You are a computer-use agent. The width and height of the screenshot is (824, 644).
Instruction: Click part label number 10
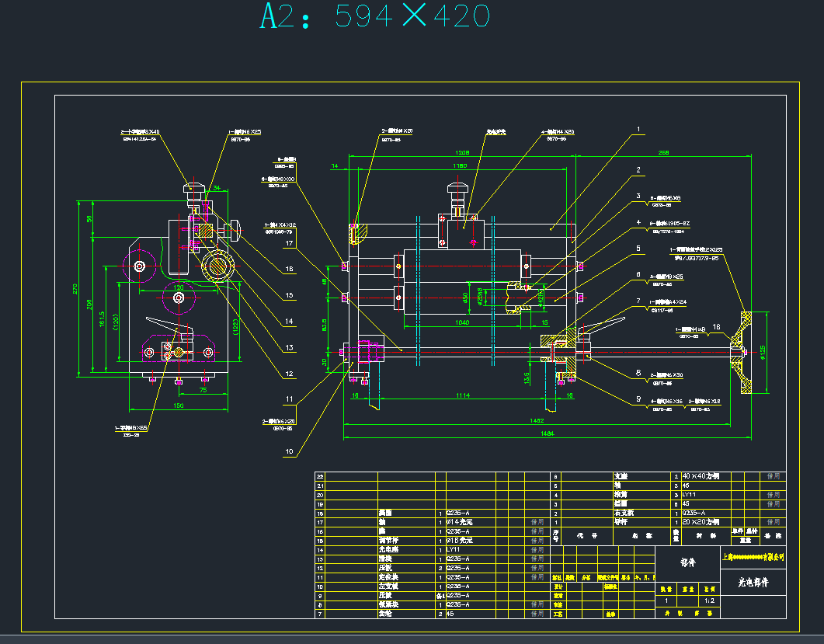pos(289,451)
